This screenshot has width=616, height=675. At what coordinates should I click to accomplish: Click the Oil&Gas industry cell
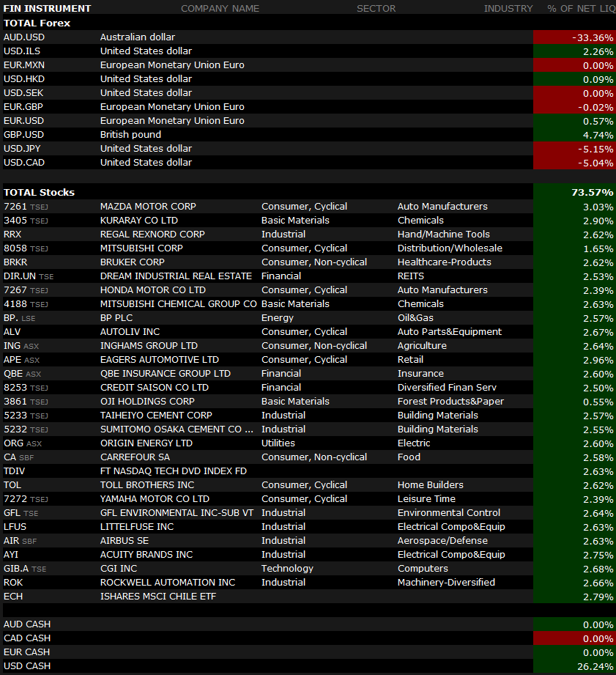[x=415, y=318]
